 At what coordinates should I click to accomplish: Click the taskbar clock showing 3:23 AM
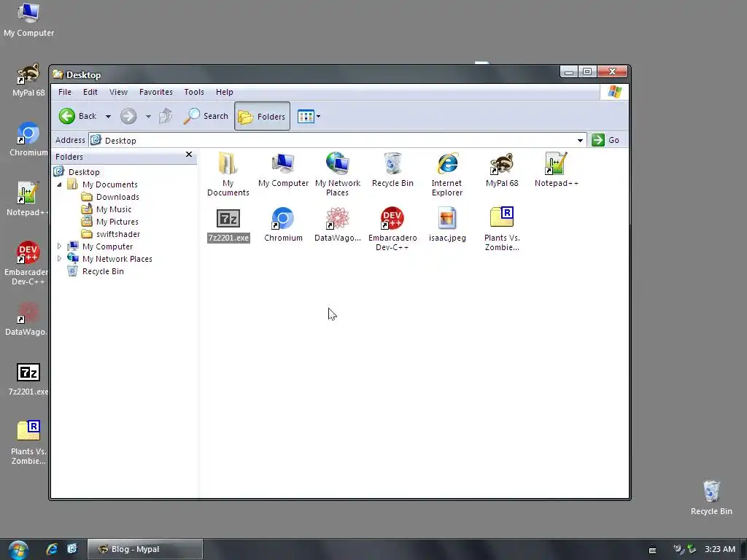click(x=720, y=549)
